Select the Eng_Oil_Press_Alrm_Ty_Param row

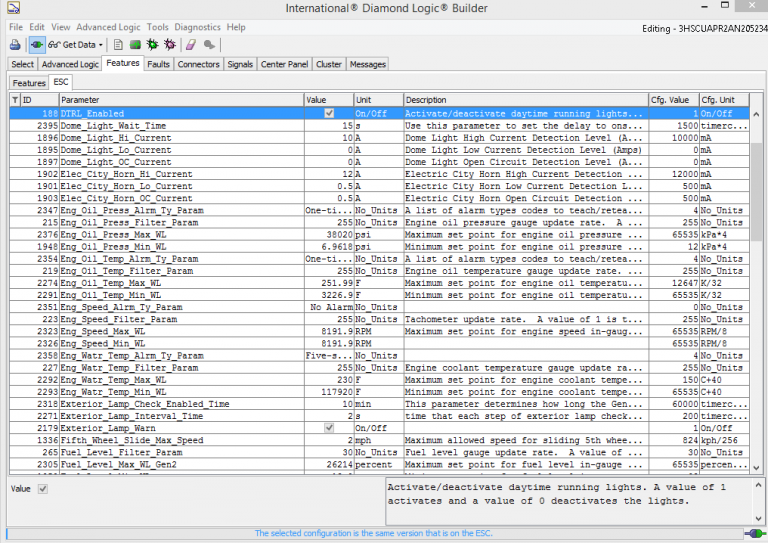tap(379, 211)
